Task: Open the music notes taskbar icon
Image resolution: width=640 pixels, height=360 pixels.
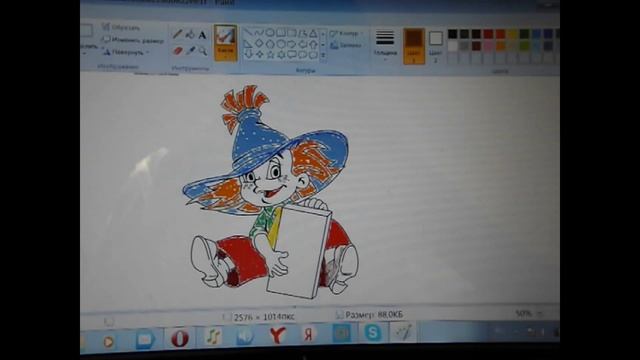Action: coord(213,337)
